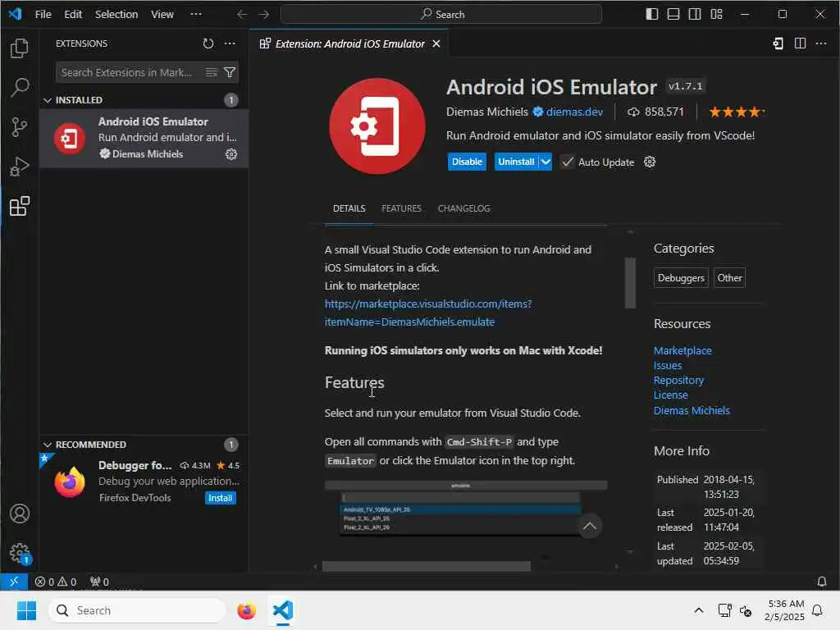Toggle primary side bar layout icon
The width and height of the screenshot is (840, 630).
click(651, 14)
